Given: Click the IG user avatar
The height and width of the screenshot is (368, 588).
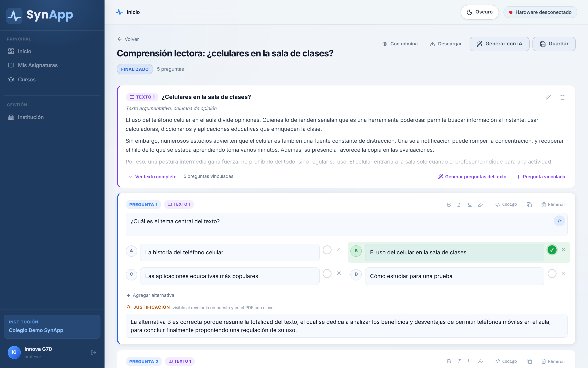Looking at the screenshot, I should coord(14,352).
